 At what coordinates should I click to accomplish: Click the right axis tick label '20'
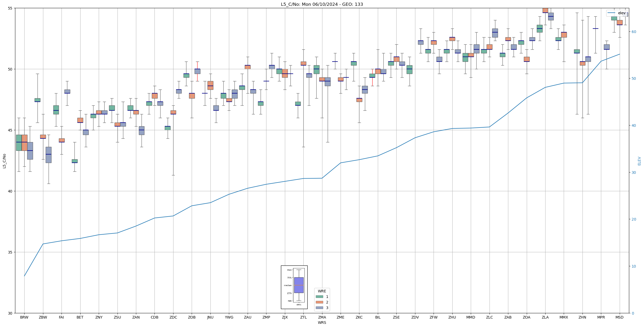[634, 219]
